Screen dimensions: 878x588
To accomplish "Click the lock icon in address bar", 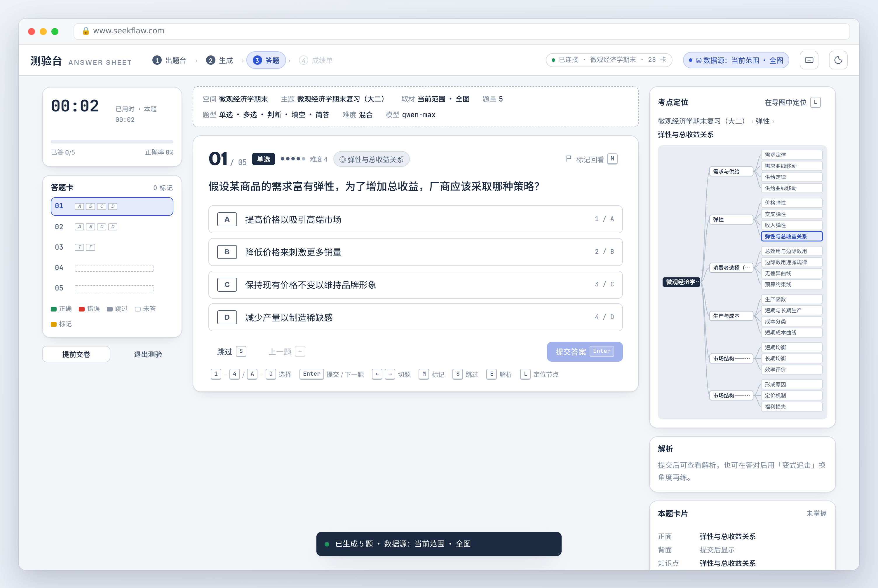I will coord(86,31).
